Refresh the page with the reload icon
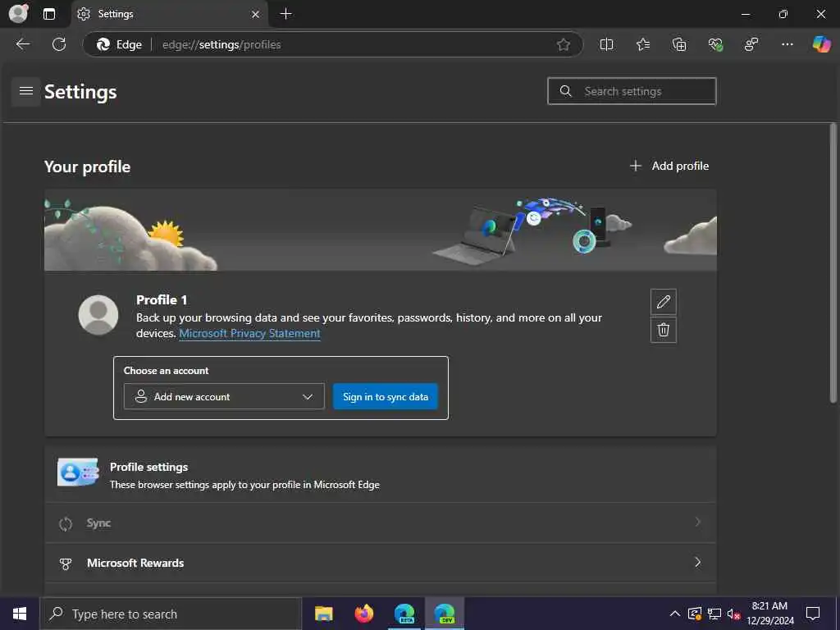 (x=59, y=44)
